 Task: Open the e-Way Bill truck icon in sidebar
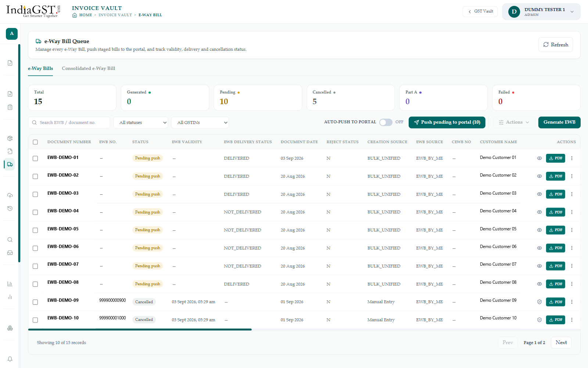10,164
